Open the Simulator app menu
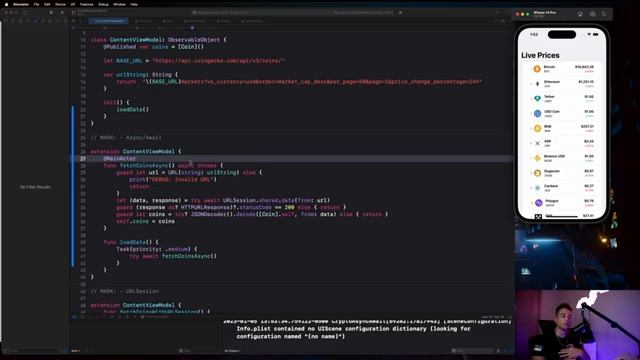Image resolution: width=640 pixels, height=360 pixels. (x=21, y=4)
